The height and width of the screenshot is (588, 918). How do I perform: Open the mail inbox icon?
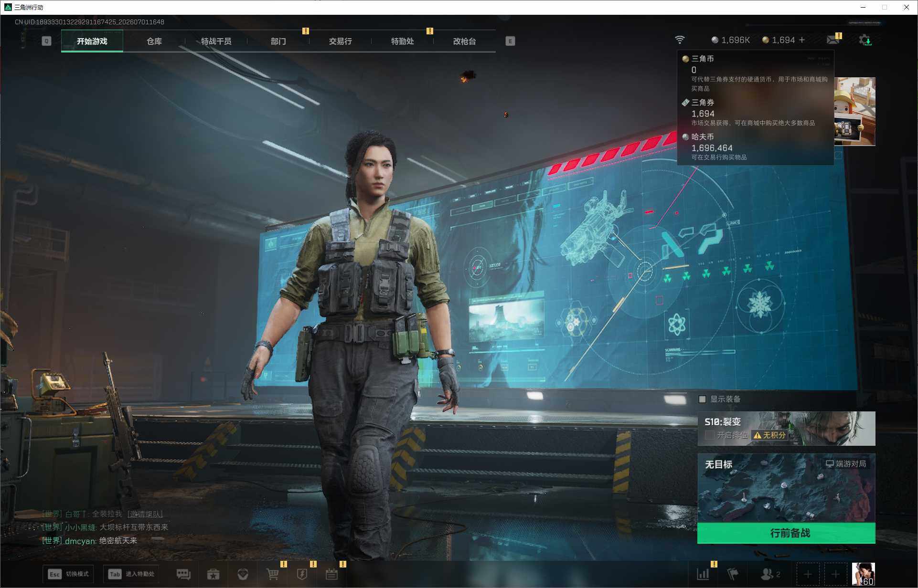point(833,40)
